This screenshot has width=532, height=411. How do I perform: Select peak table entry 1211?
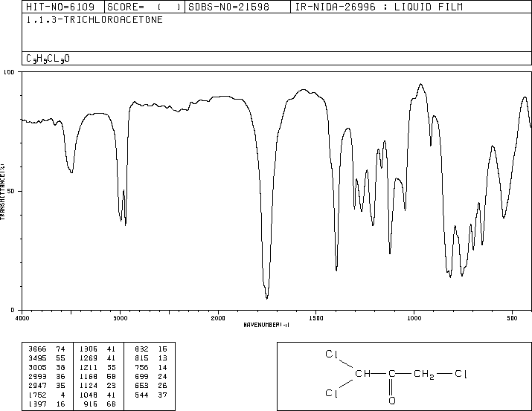click(x=97, y=367)
